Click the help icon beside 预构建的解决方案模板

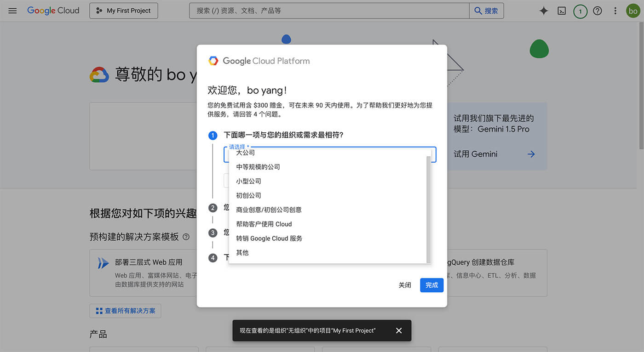point(186,237)
